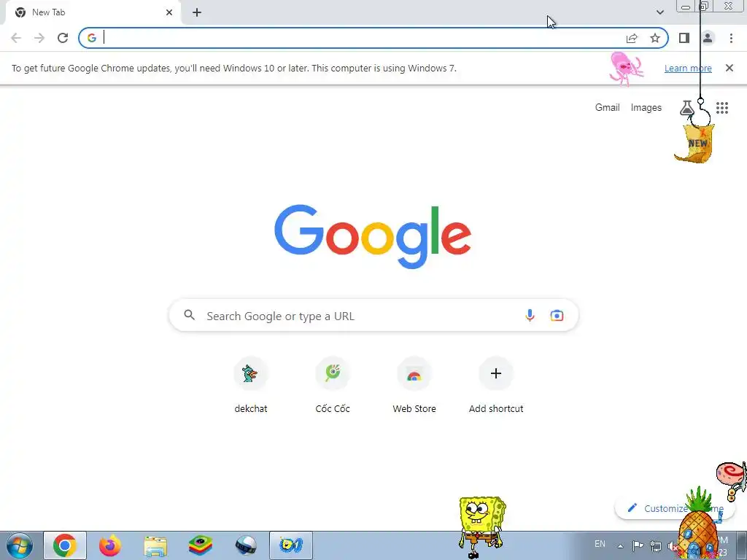Open BlueStacks icon in taskbar
The height and width of the screenshot is (560, 747).
click(201, 545)
